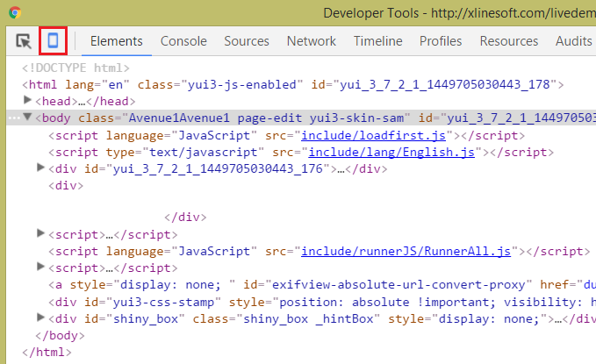Click the yui3-js-enabled class value
596x364 pixels.
click(x=241, y=85)
